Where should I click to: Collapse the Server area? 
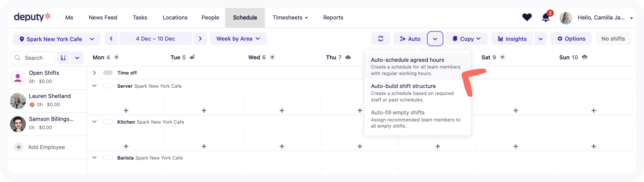click(94, 86)
